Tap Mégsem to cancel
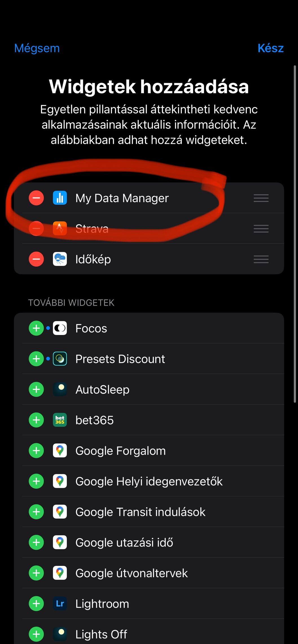This screenshot has width=298, height=644. [x=37, y=48]
